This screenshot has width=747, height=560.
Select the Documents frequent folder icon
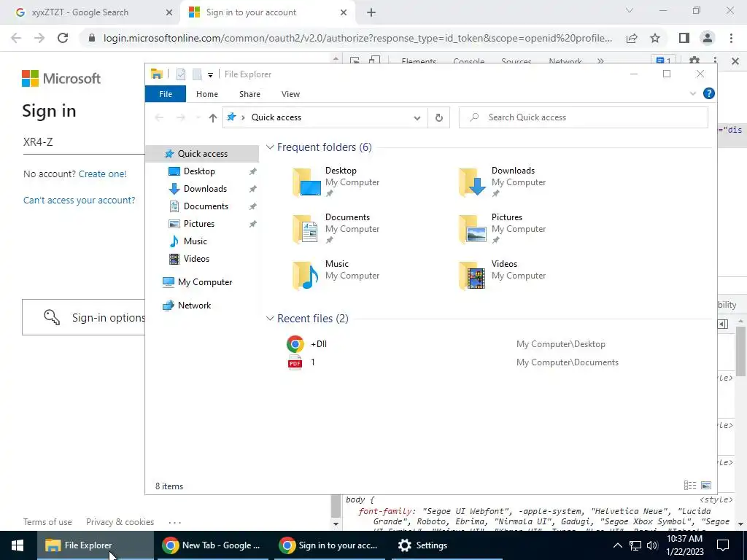pos(306,229)
